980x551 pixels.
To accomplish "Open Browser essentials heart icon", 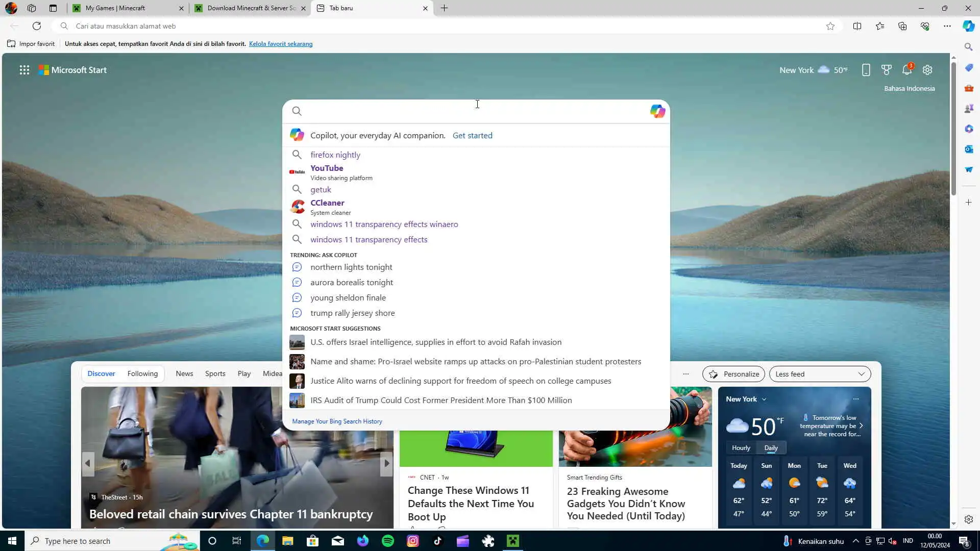I will [925, 26].
